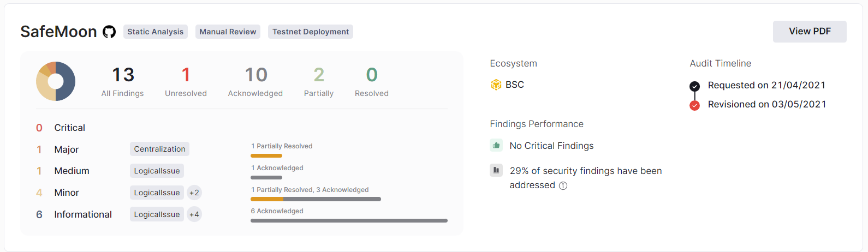Click the '1 Partially Resolved' label in Major row
The image size is (868, 252).
(282, 146)
